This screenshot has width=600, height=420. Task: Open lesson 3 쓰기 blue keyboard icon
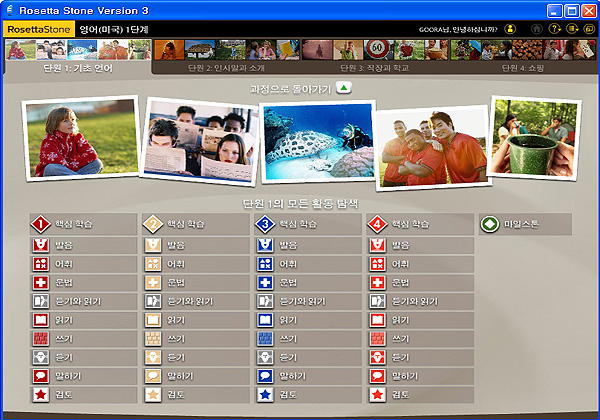265,339
